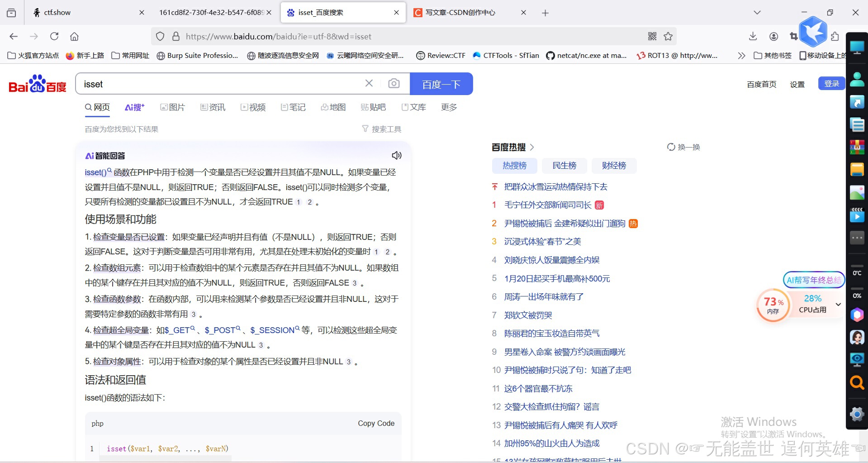Open 更多 search categories
The height and width of the screenshot is (463, 868).
[449, 107]
